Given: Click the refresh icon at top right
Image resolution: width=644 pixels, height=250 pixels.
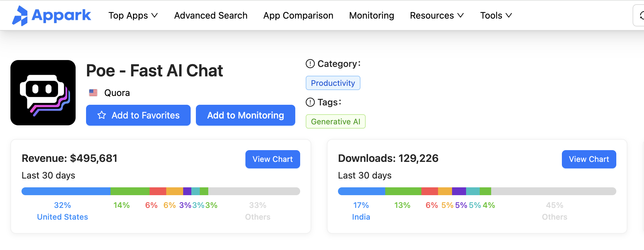Looking at the screenshot, I should click(641, 15).
